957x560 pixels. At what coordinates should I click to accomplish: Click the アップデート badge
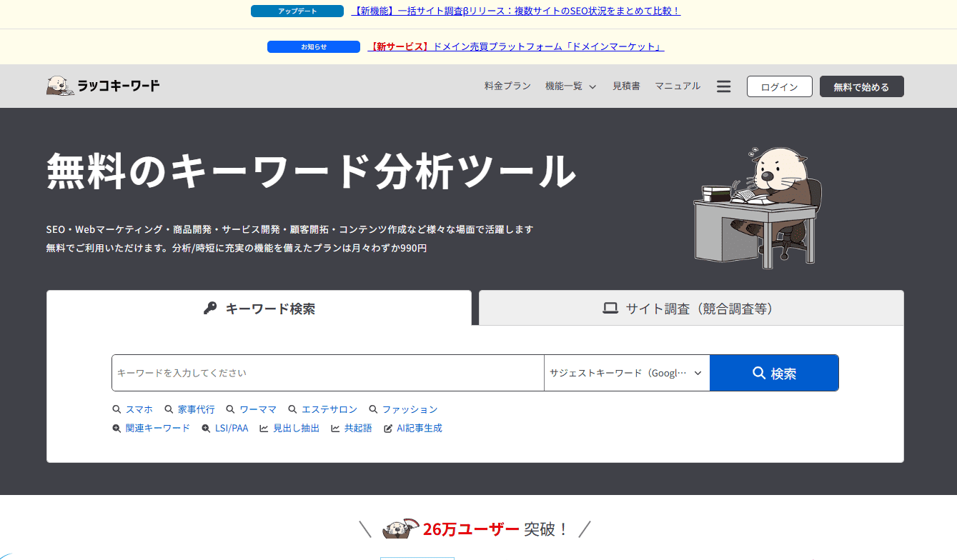point(297,11)
